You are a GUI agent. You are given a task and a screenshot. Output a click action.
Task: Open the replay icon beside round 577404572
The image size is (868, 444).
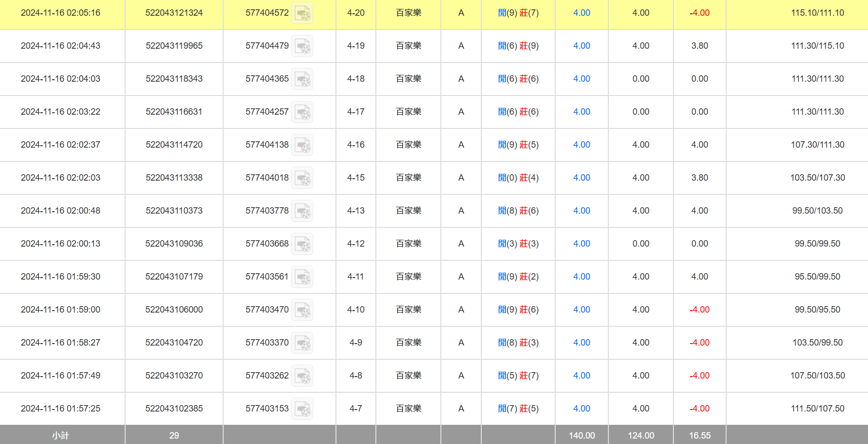pos(302,13)
